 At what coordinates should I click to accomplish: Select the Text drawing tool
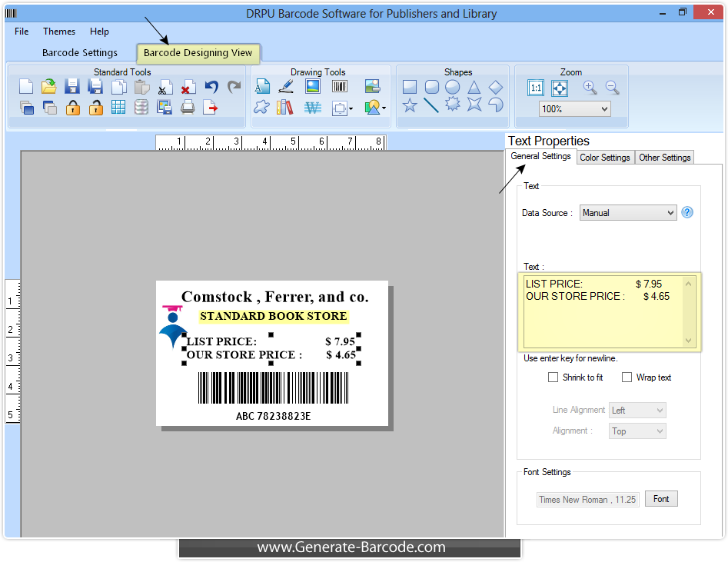tap(262, 87)
